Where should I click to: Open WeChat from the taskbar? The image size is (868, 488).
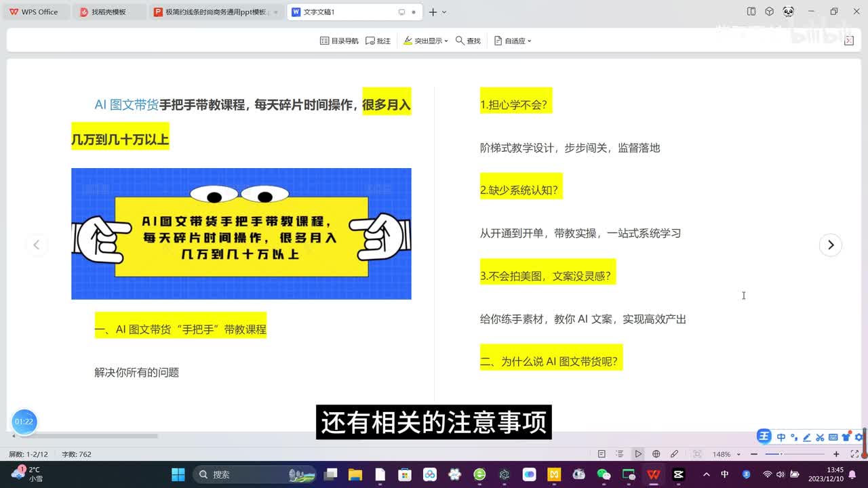(604, 474)
